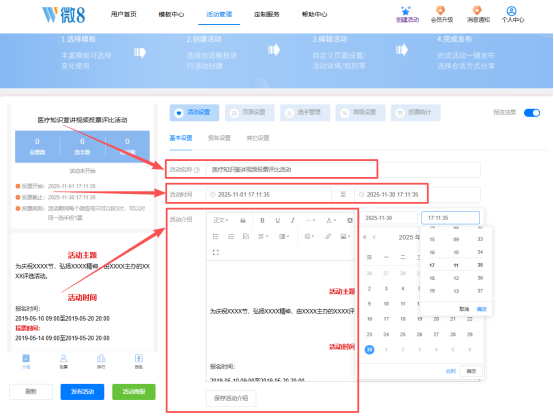Select highlighted day 30 in calendar
554x417 pixels.
click(369, 350)
